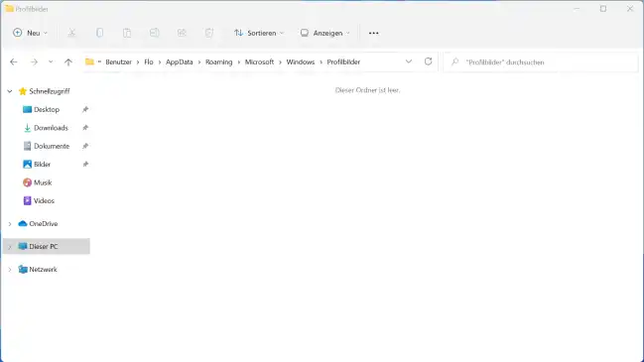
Task: Maximize the Profilbilder window
Action: pyautogui.click(x=603, y=9)
